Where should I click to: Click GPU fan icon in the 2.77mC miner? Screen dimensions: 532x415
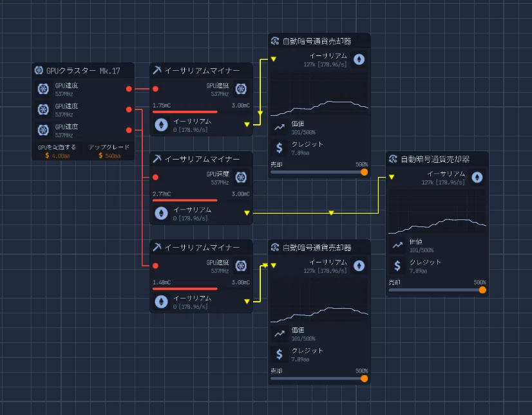[241, 178]
